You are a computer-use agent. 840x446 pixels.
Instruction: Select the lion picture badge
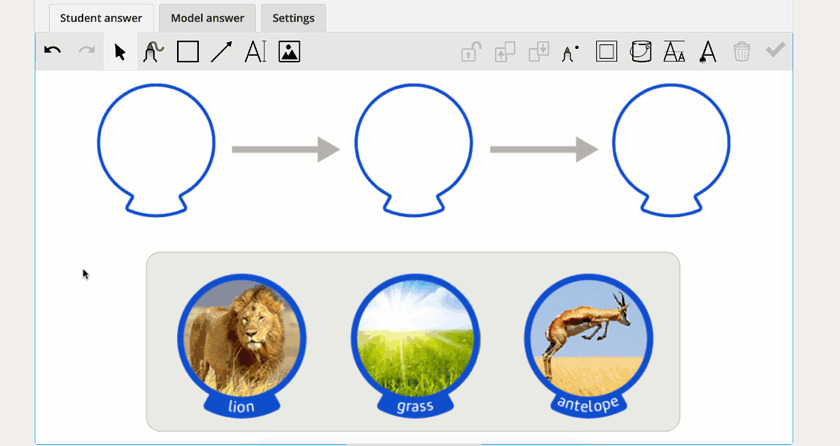pos(242,346)
